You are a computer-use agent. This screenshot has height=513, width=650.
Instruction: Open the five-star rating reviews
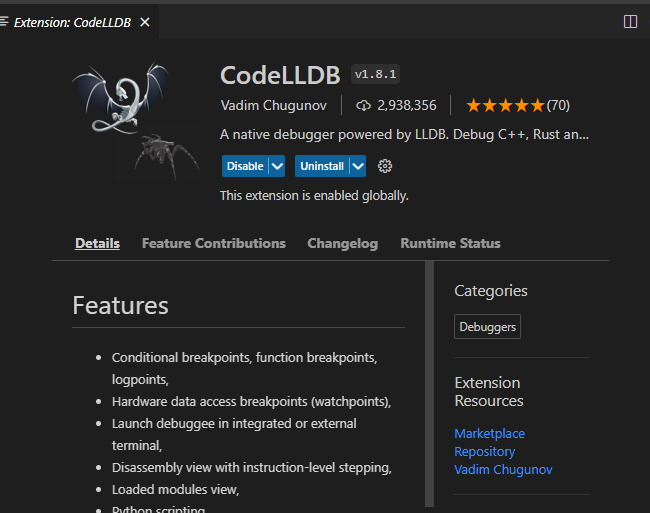pos(505,105)
